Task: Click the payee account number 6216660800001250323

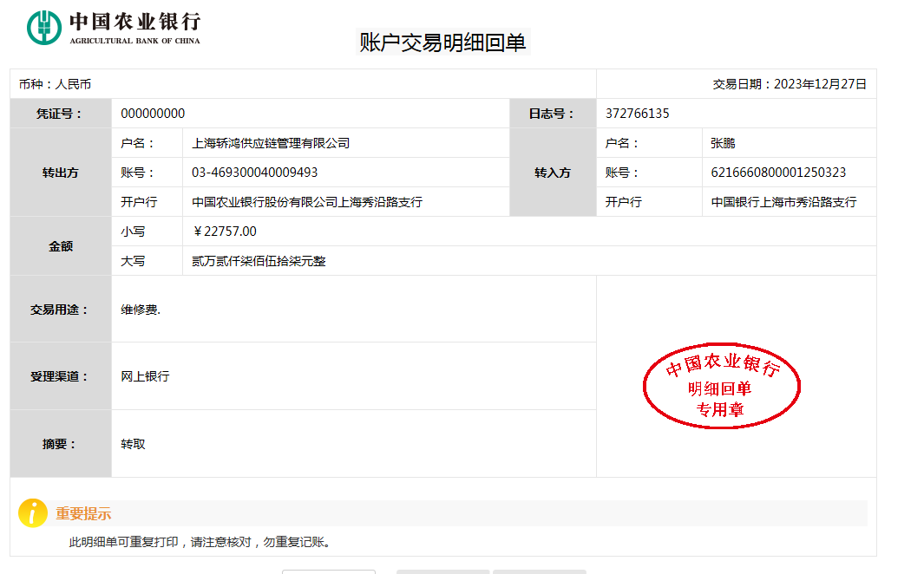Action: coord(778,173)
